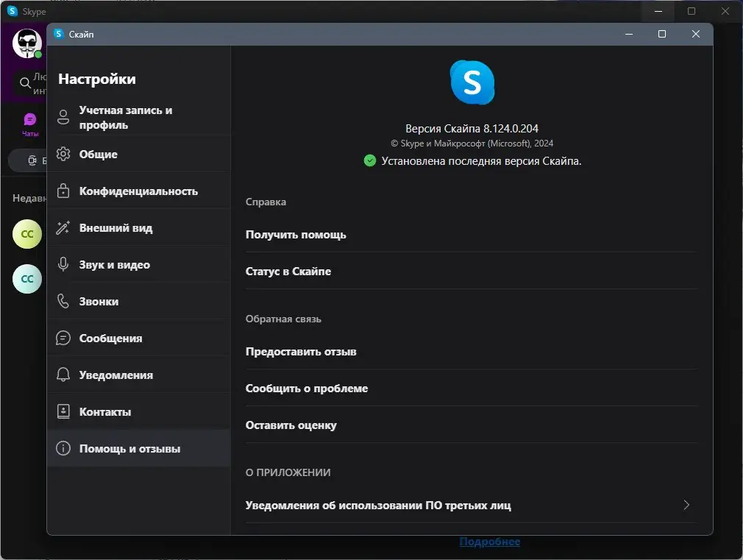Click Получить помощь to get help

point(471,235)
